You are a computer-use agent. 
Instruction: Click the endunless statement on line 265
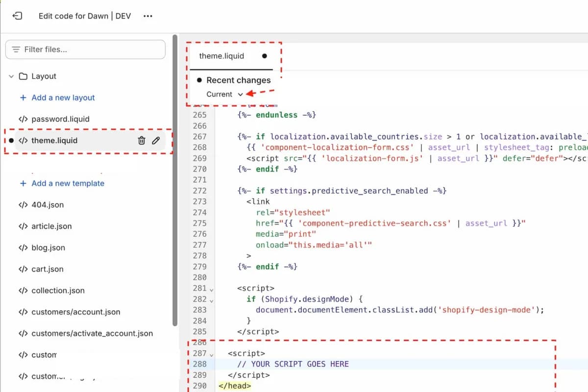coord(277,115)
